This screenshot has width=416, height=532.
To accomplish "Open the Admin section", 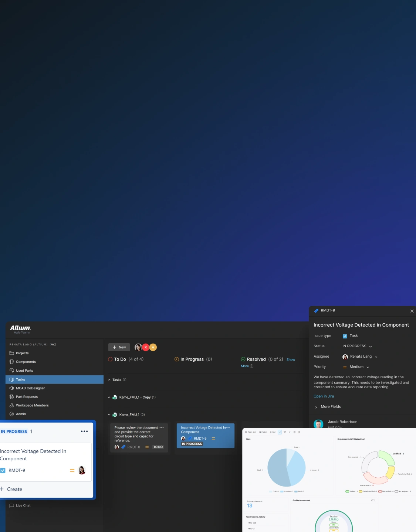I will click(x=21, y=414).
